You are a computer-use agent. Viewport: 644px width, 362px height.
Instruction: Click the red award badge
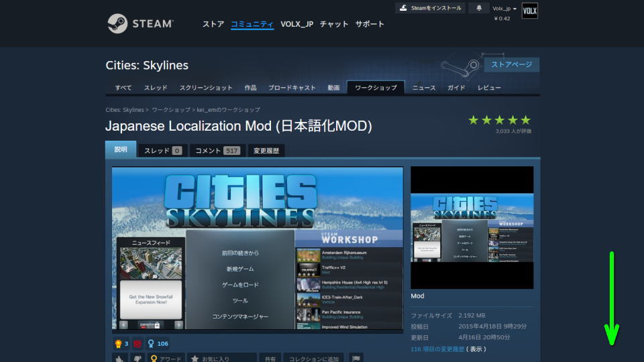click(137, 343)
